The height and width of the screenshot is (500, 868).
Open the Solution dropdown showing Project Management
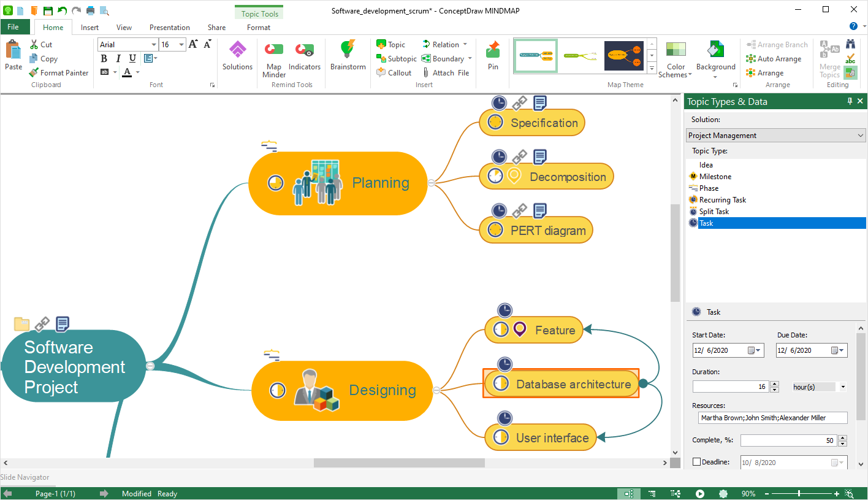(775, 136)
